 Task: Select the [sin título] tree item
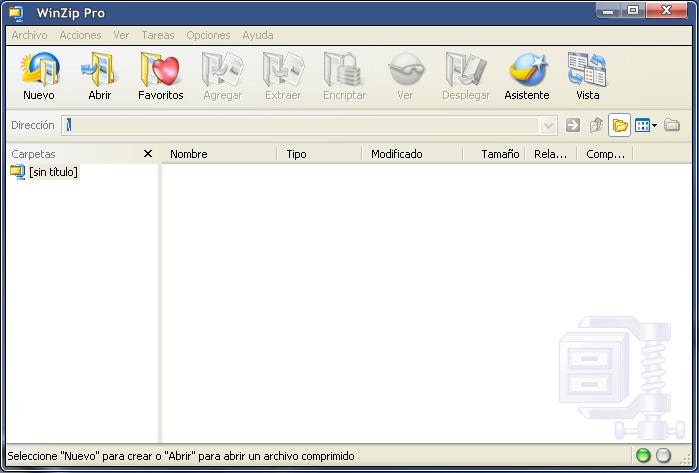(x=53, y=172)
